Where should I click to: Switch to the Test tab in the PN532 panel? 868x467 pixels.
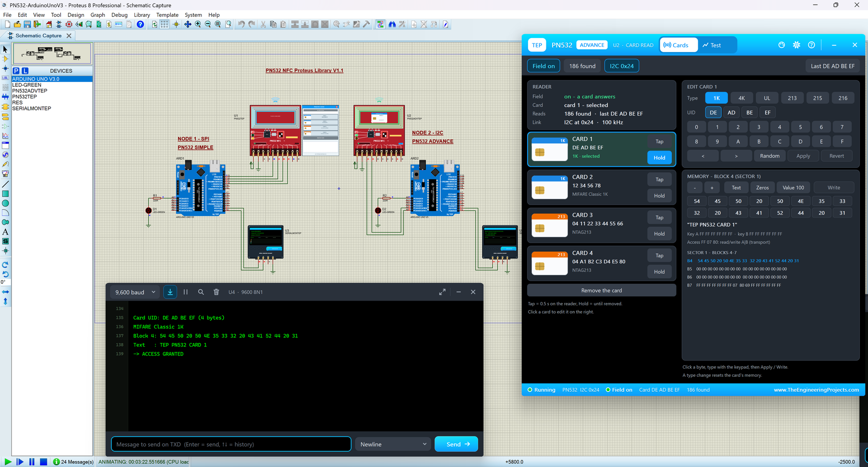[712, 45]
